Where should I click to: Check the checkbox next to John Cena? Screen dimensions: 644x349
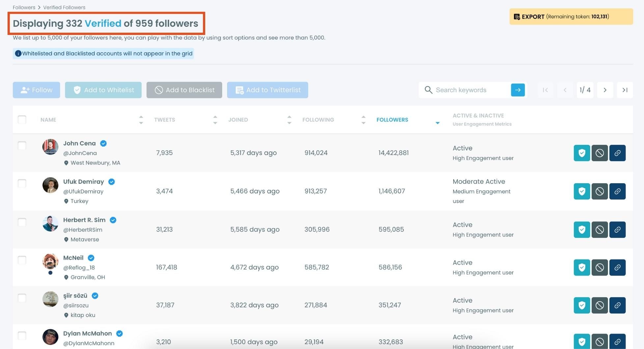[22, 146]
